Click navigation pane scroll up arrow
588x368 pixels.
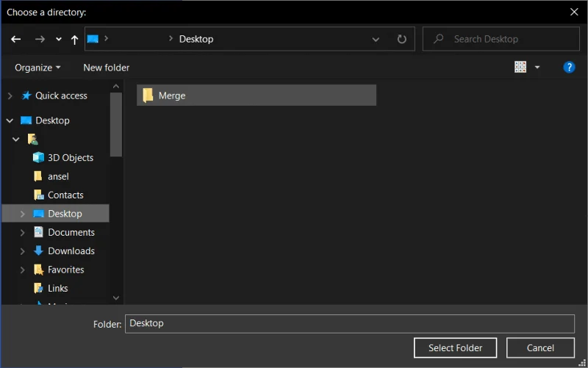[x=116, y=87]
